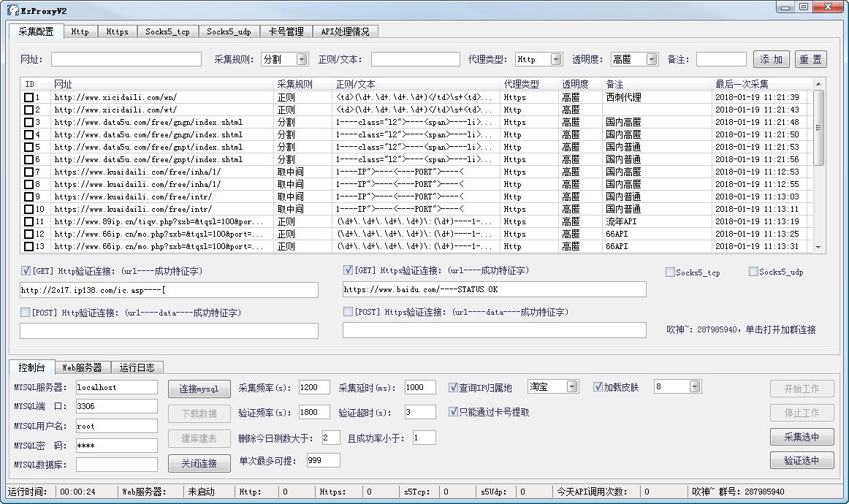Image resolution: width=849 pixels, height=504 pixels.
Task: Open the 卡号管理 tab
Action: [x=286, y=32]
